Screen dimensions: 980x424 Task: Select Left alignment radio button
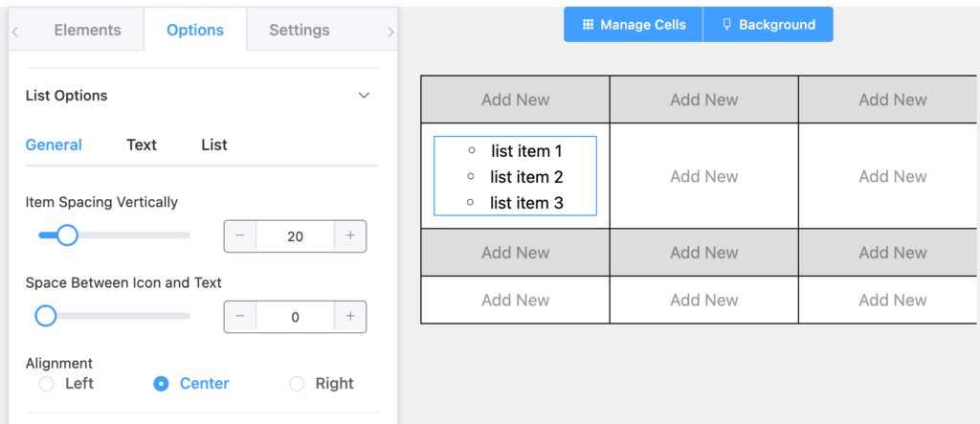tap(47, 384)
